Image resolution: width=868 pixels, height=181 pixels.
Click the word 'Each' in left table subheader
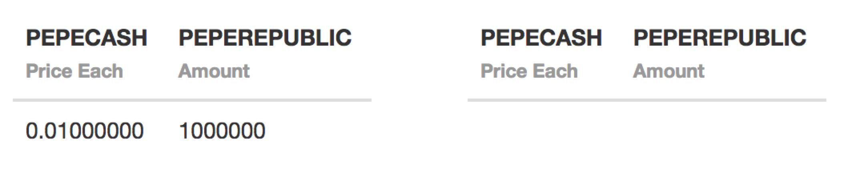tap(100, 71)
